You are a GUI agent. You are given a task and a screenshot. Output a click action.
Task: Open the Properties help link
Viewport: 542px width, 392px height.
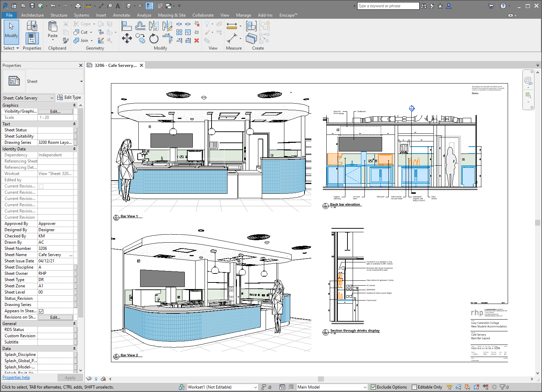tap(16, 377)
